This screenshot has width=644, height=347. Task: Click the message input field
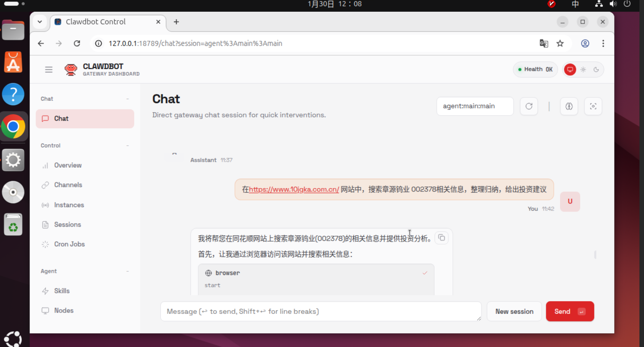[x=320, y=311]
